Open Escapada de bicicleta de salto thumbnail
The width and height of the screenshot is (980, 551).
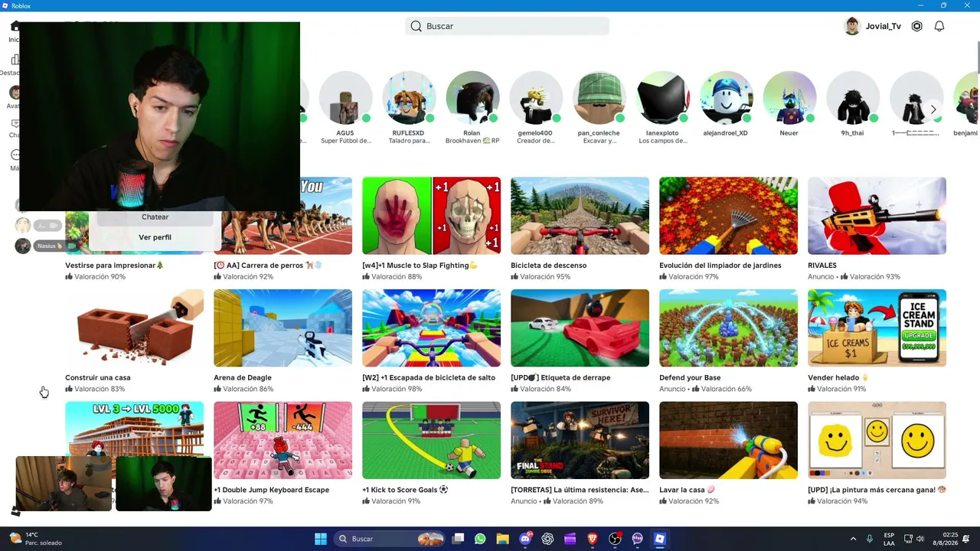pos(432,328)
